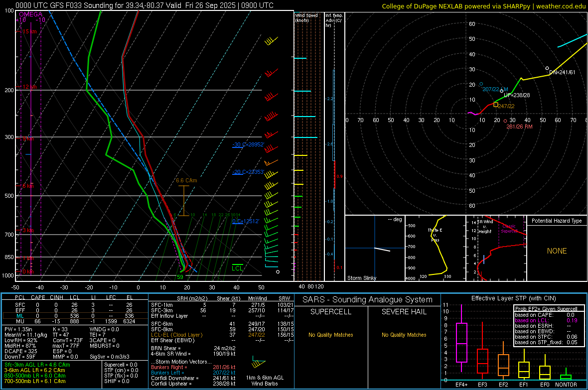Click the Bunkers Right = 281/26 kt line

tap(193, 367)
